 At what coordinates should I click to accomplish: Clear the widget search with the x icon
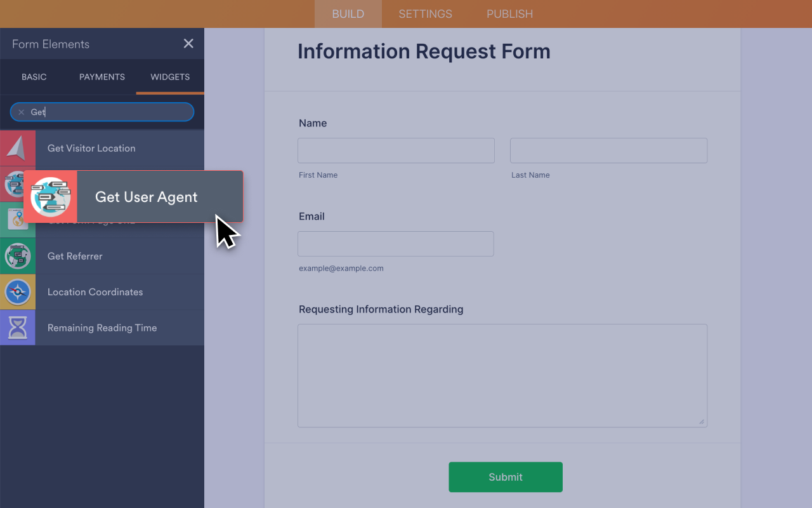point(21,112)
